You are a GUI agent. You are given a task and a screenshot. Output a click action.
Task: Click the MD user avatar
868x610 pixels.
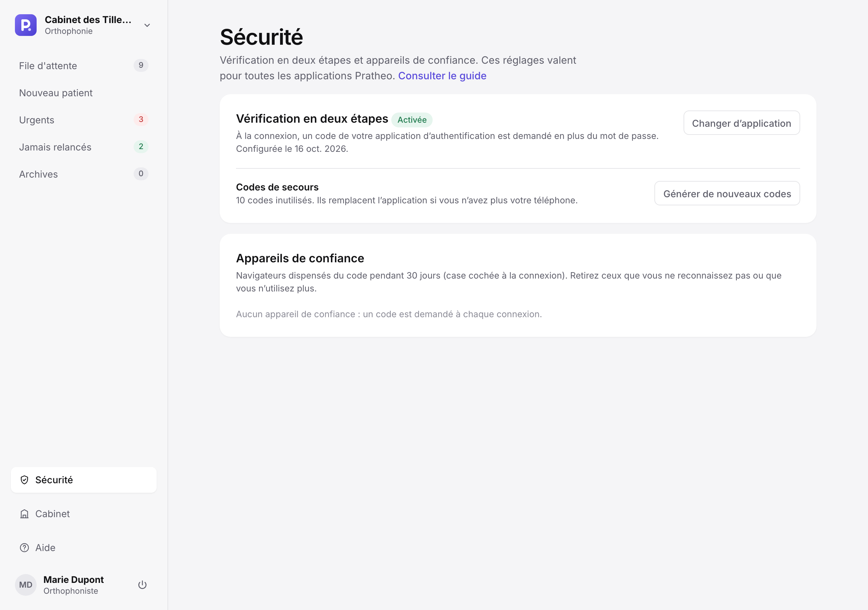[x=26, y=585]
